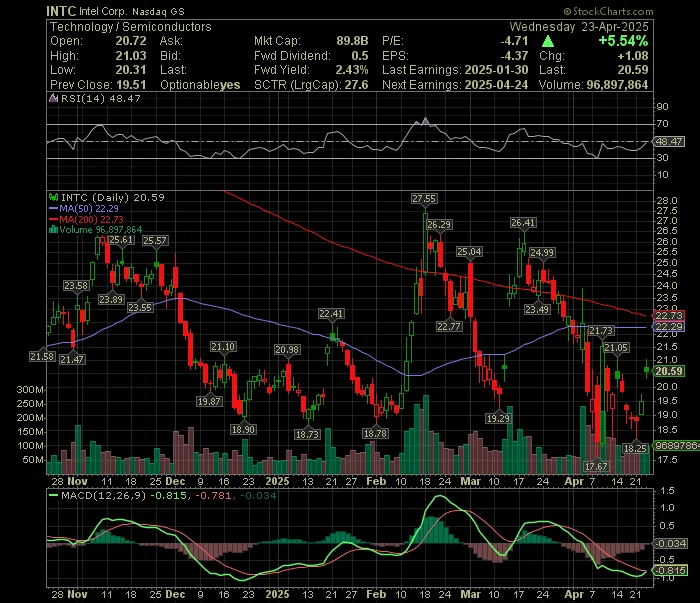This screenshot has height=603, width=700.
Task: Click the green MACD legend line swatch
Action: [x=54, y=495]
